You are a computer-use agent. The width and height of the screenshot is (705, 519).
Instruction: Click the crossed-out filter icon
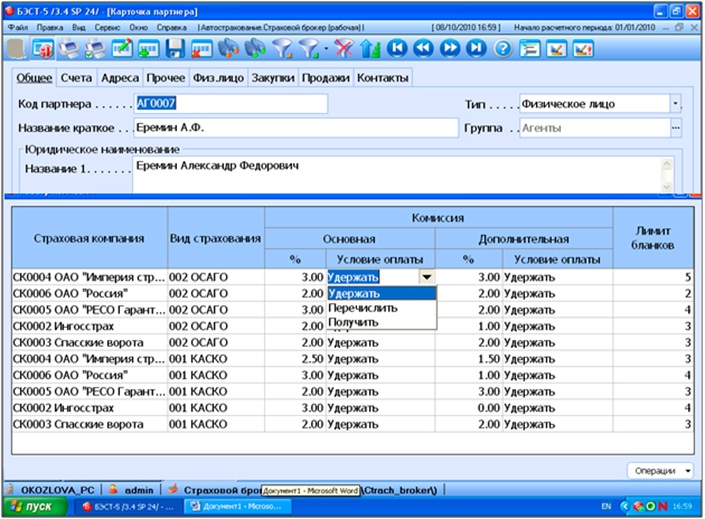click(344, 49)
